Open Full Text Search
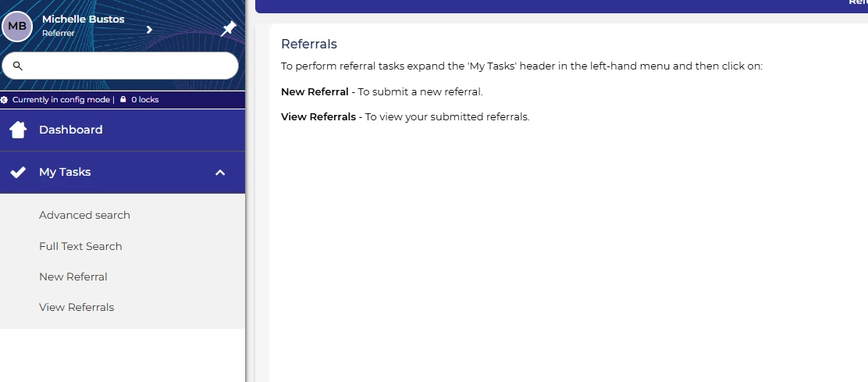The image size is (868, 382). (80, 246)
